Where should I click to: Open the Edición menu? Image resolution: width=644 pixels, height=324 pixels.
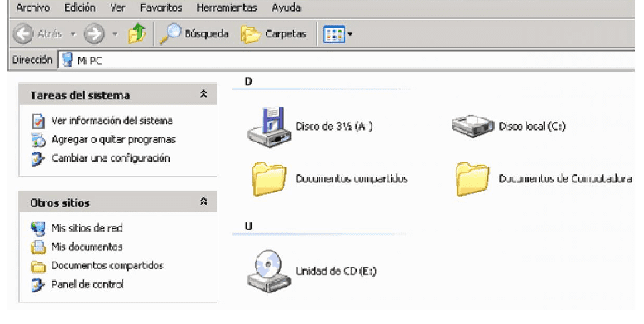[80, 7]
